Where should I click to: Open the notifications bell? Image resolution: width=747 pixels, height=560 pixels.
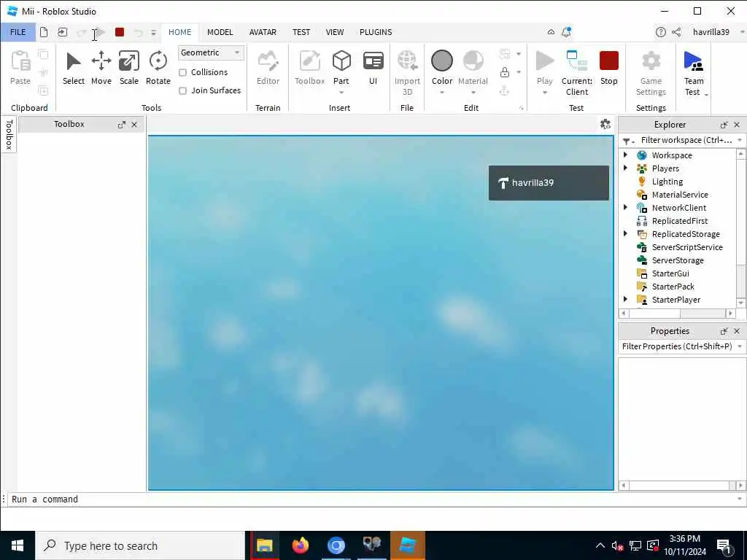[566, 32]
